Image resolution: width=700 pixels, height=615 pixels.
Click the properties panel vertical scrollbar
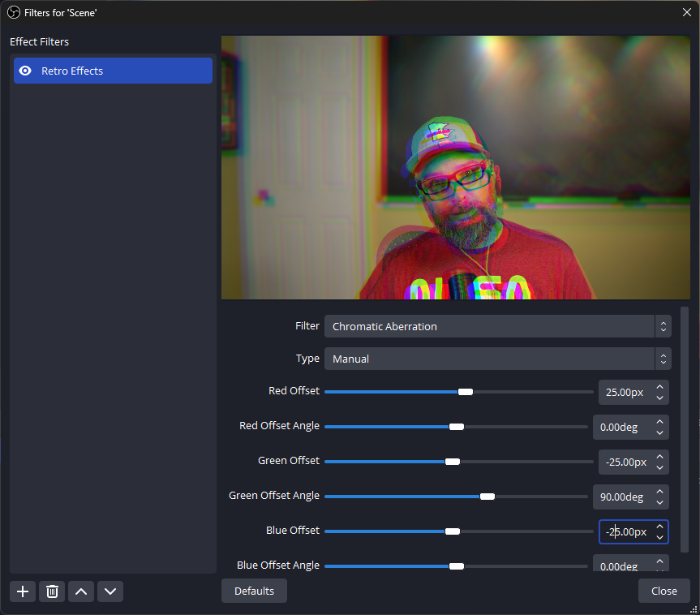(685, 430)
